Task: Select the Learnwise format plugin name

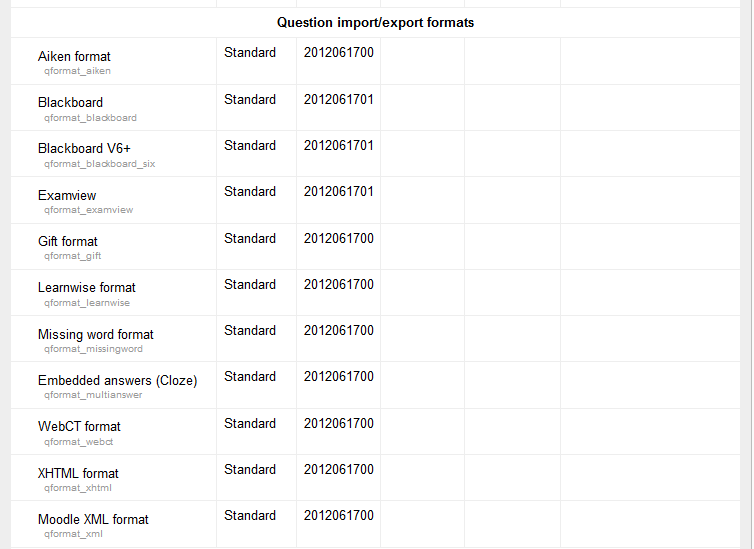Action: [87, 288]
